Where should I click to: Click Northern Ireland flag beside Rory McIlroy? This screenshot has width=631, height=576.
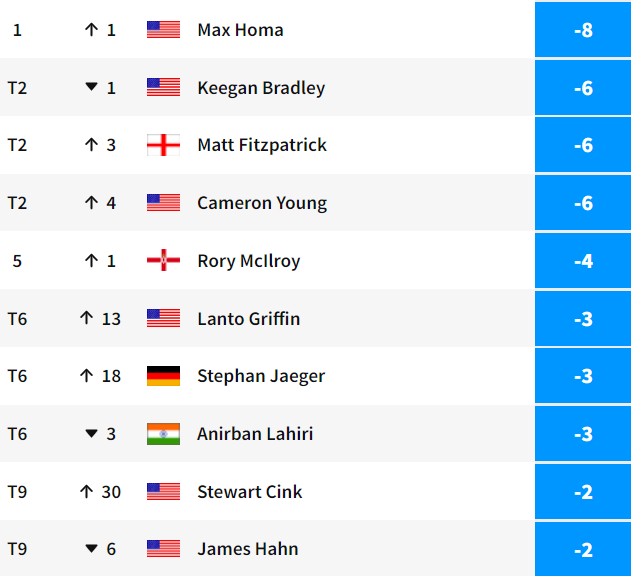click(x=163, y=261)
